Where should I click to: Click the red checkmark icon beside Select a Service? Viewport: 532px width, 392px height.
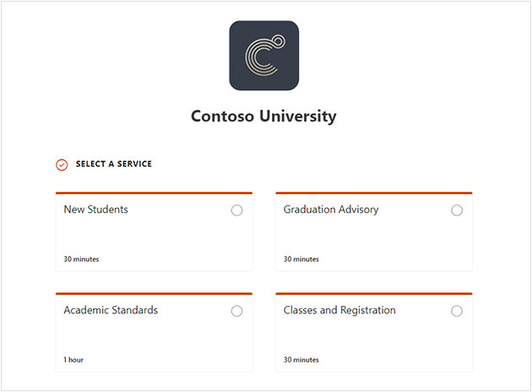pyautogui.click(x=62, y=165)
